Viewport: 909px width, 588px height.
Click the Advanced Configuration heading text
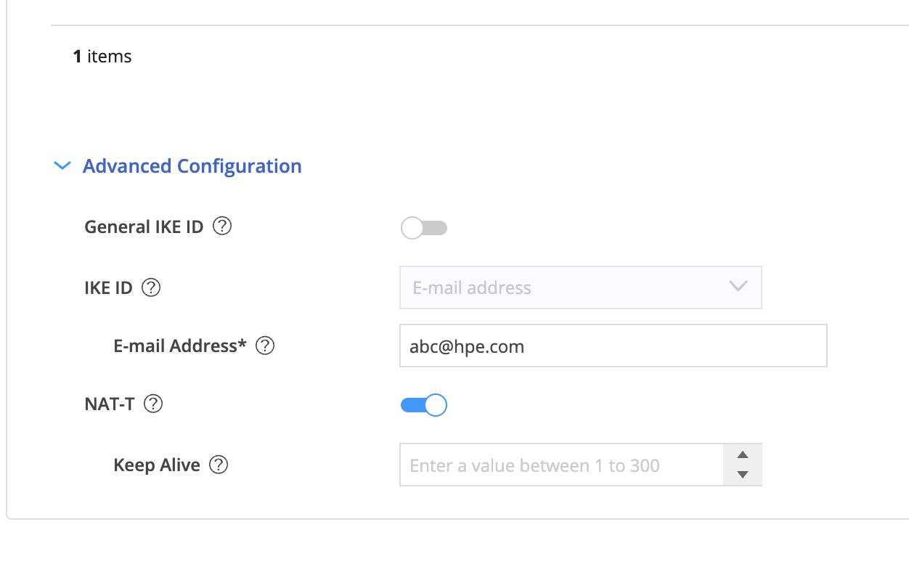tap(192, 166)
